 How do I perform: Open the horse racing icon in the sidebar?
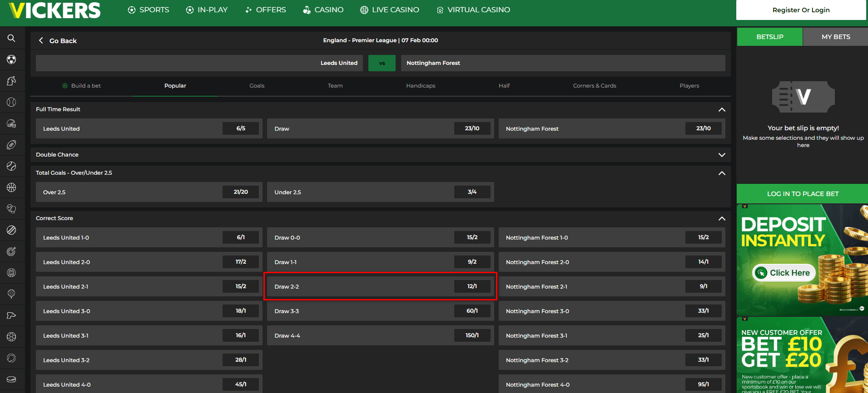tap(11, 81)
